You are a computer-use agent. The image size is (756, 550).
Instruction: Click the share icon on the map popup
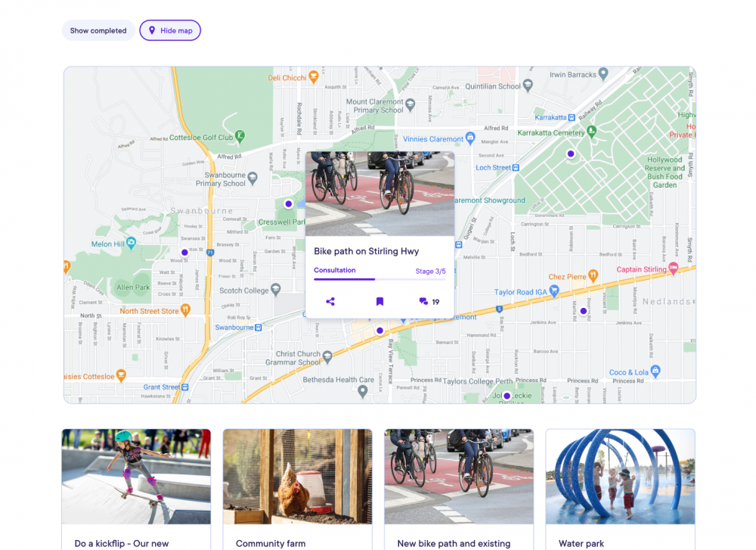[330, 301]
